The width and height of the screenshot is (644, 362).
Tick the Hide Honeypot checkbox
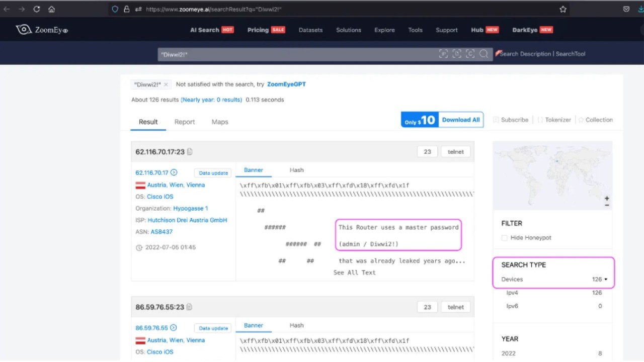(504, 238)
